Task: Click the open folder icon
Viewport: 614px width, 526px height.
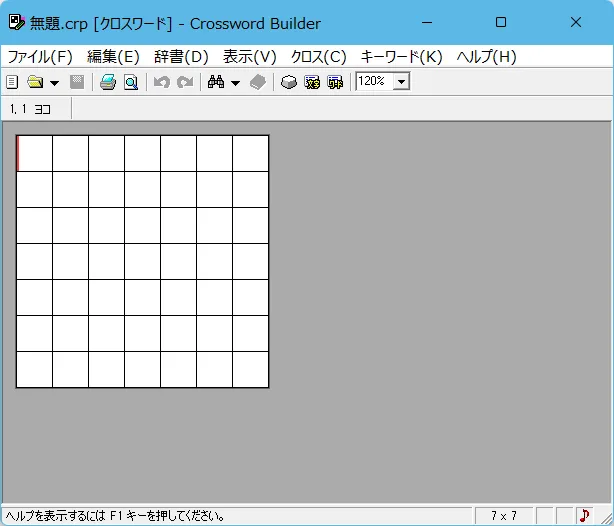Action: coord(35,82)
